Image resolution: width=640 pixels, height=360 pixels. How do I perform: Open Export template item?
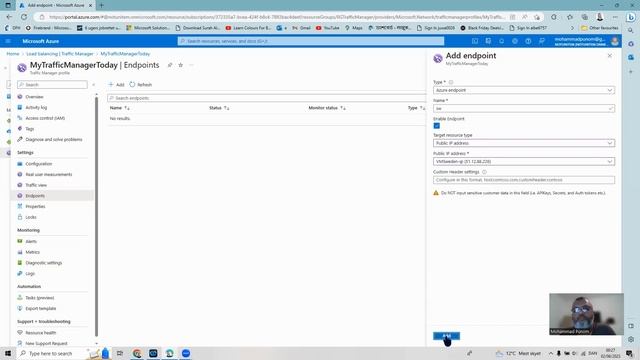tap(41, 309)
